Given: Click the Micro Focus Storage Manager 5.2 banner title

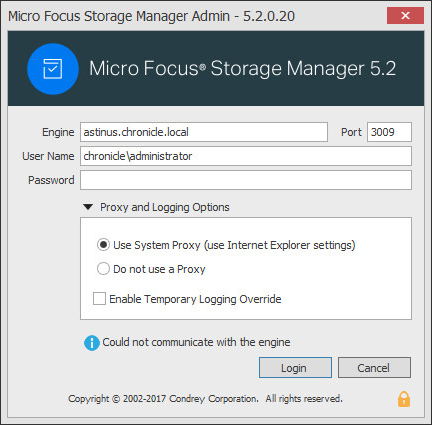Looking at the screenshot, I should 242,69.
